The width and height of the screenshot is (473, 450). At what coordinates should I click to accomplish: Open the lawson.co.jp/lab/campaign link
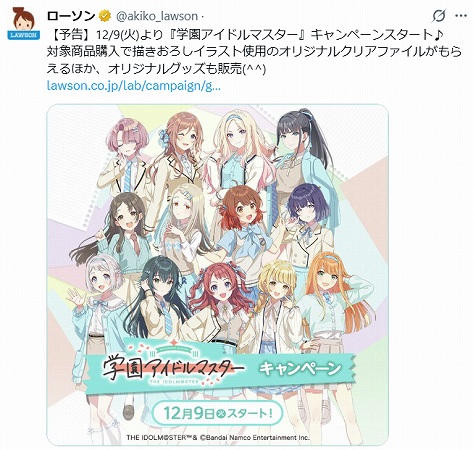tap(134, 86)
